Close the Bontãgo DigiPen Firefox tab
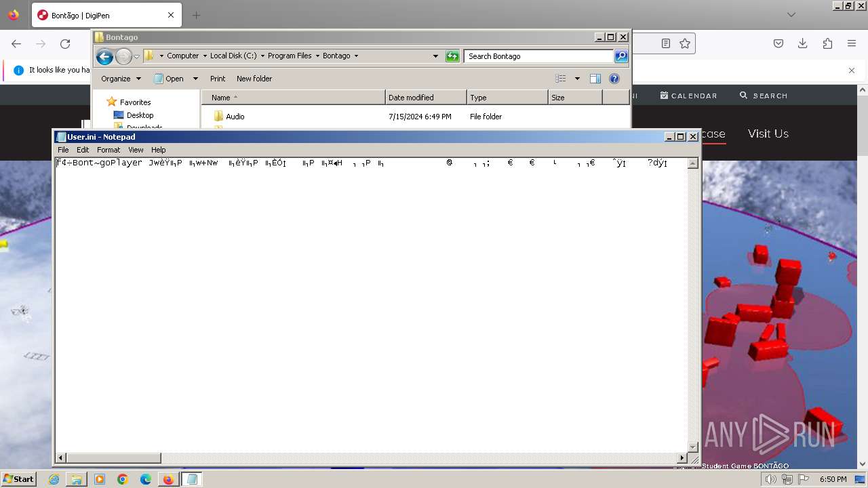Viewport: 868px width, 488px height. click(x=171, y=15)
